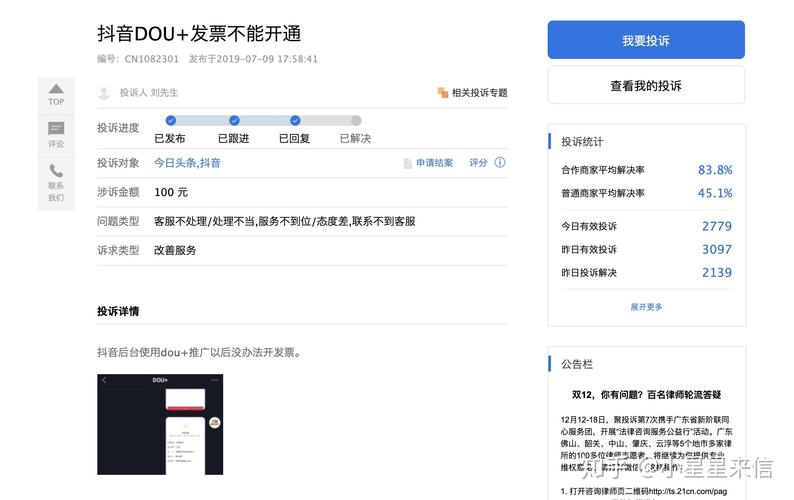Click the 联系我们 phone icon

coord(56,171)
